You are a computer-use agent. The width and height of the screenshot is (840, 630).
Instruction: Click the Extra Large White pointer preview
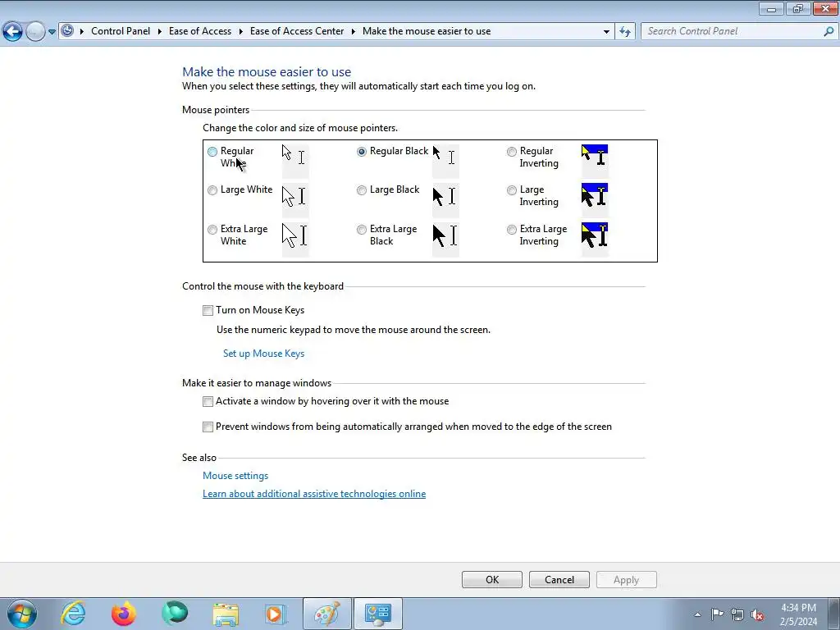tap(295, 239)
